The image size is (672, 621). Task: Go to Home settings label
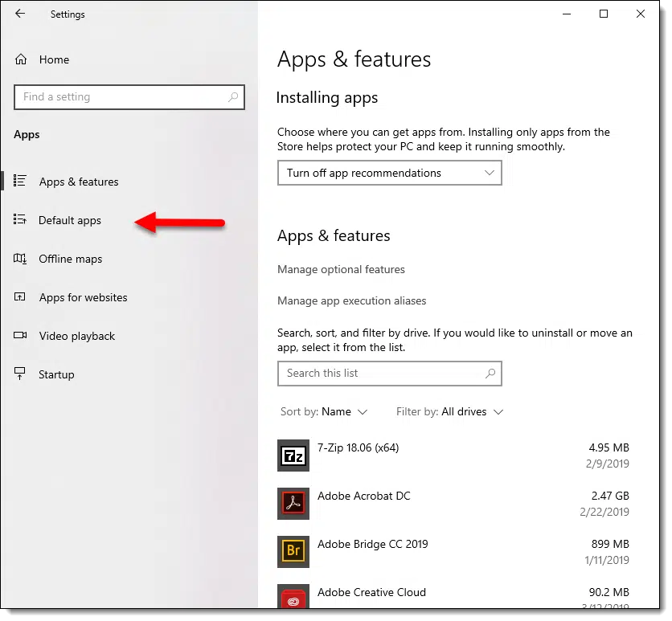coord(54,59)
